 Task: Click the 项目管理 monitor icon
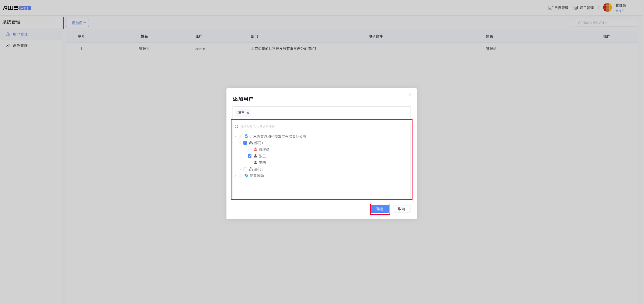point(576,8)
